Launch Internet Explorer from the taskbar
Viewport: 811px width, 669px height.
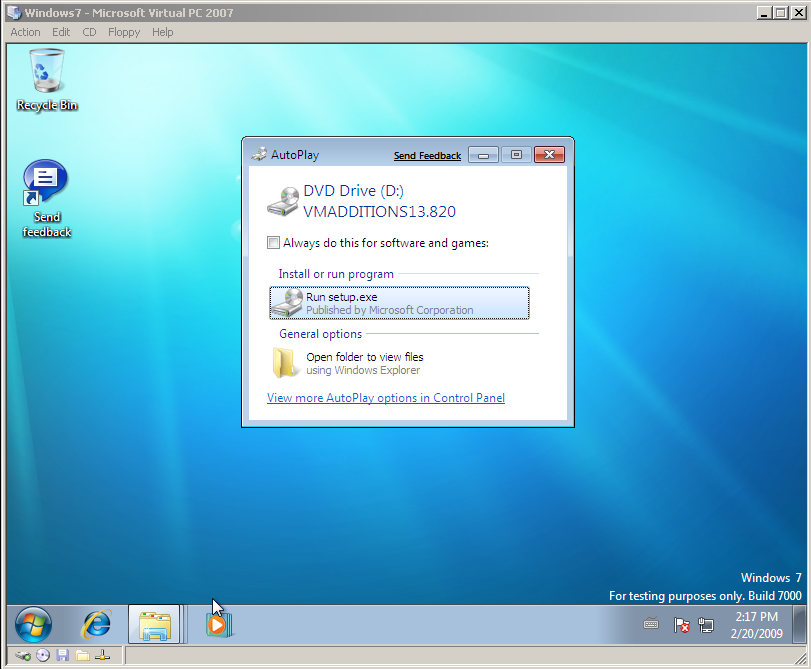(96, 625)
